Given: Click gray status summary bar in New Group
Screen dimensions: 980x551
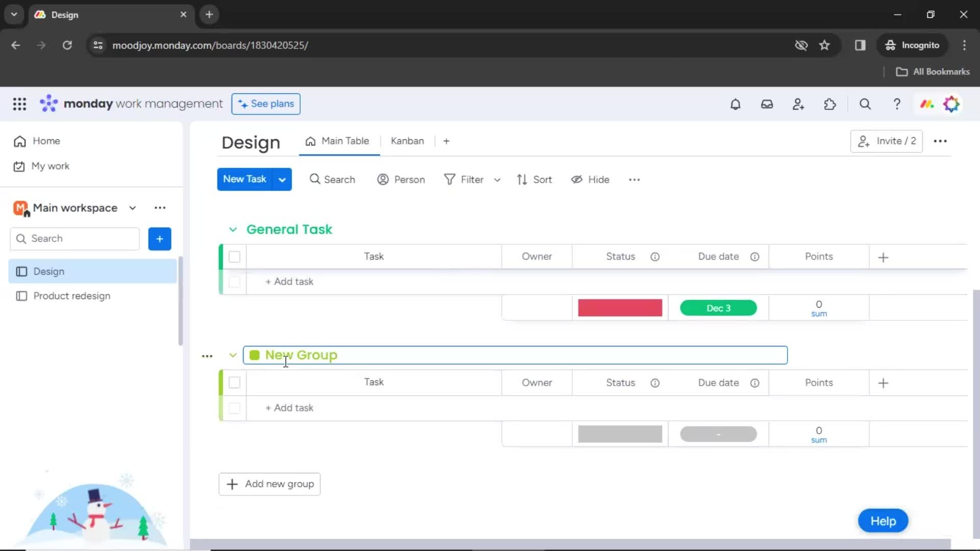Looking at the screenshot, I should pos(620,434).
